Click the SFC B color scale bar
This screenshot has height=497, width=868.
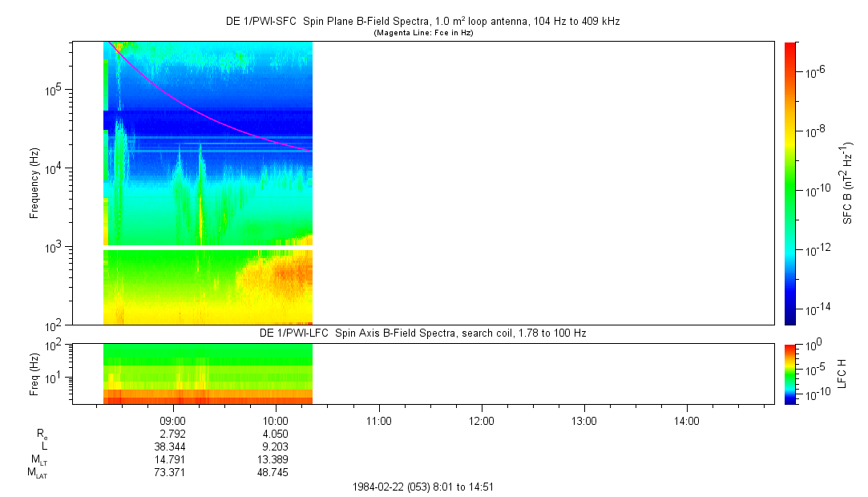click(x=789, y=183)
